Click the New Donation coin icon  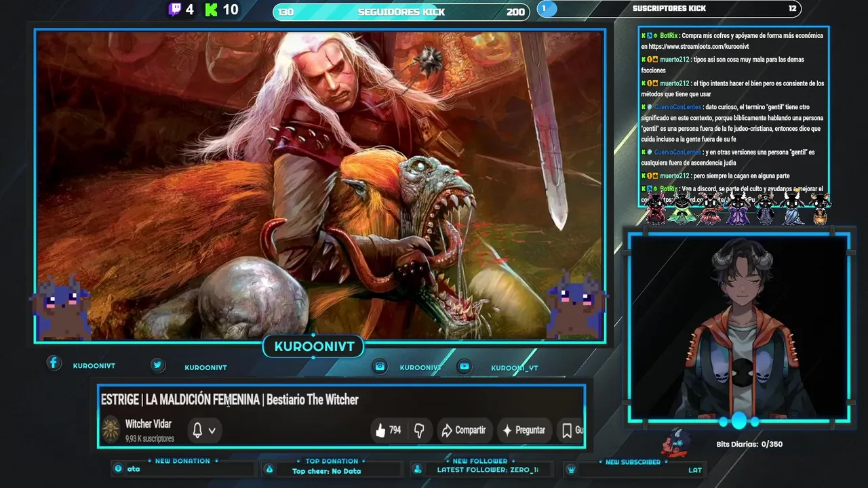[x=118, y=468]
